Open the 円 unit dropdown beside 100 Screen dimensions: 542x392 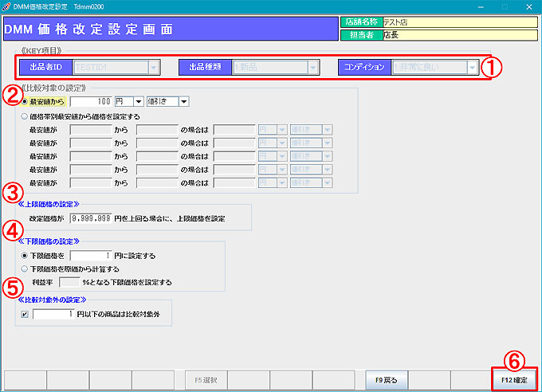coord(139,101)
